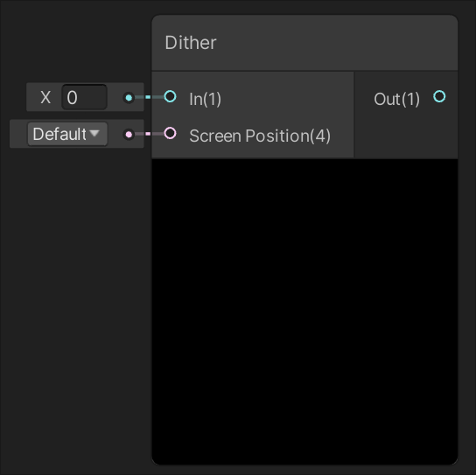Viewport: 476px width, 475px height.
Task: Click the Screen Position(4) port label
Action: coord(260,136)
